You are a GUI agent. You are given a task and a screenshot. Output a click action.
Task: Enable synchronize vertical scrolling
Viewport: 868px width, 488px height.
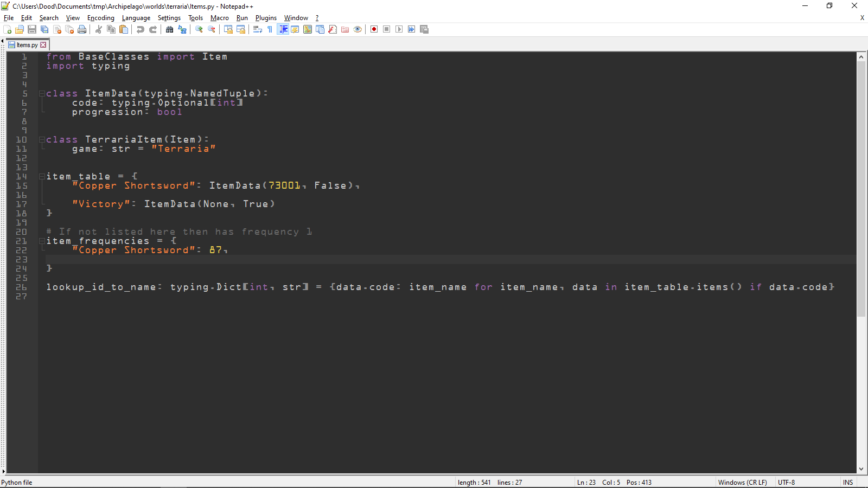pos(228,29)
